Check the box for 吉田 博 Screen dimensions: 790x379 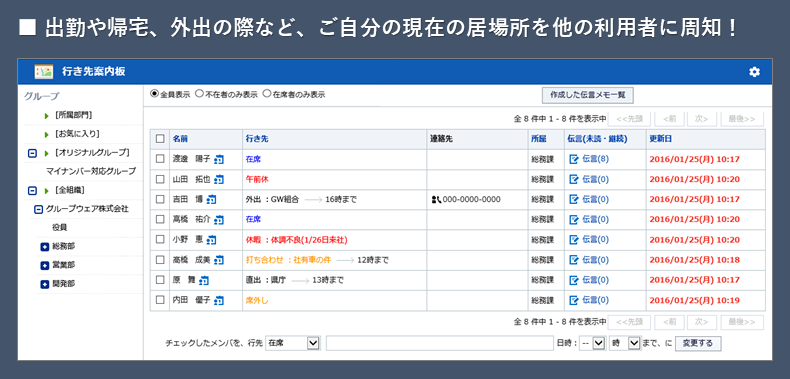(x=160, y=199)
